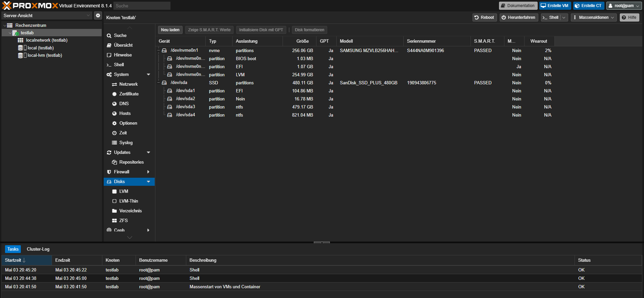Viewport: 644px width, 298px height.
Task: Open the Shell dropdown arrow in toolbar
Action: click(564, 17)
